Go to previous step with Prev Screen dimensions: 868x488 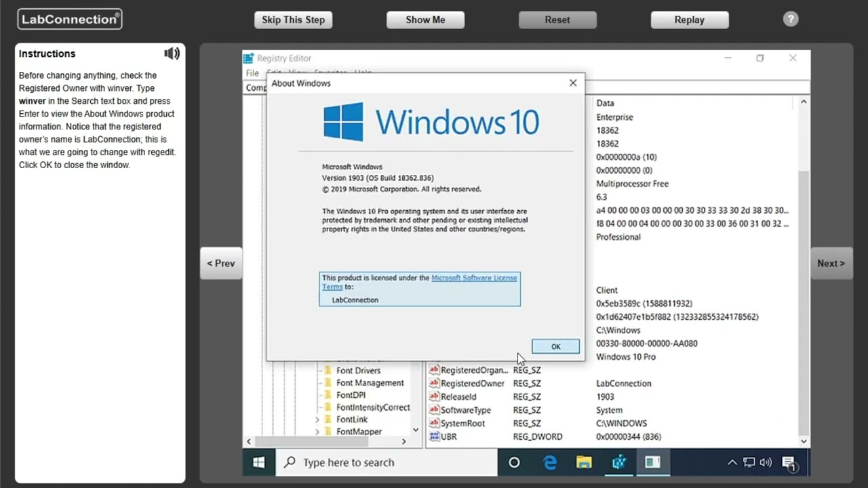(221, 263)
